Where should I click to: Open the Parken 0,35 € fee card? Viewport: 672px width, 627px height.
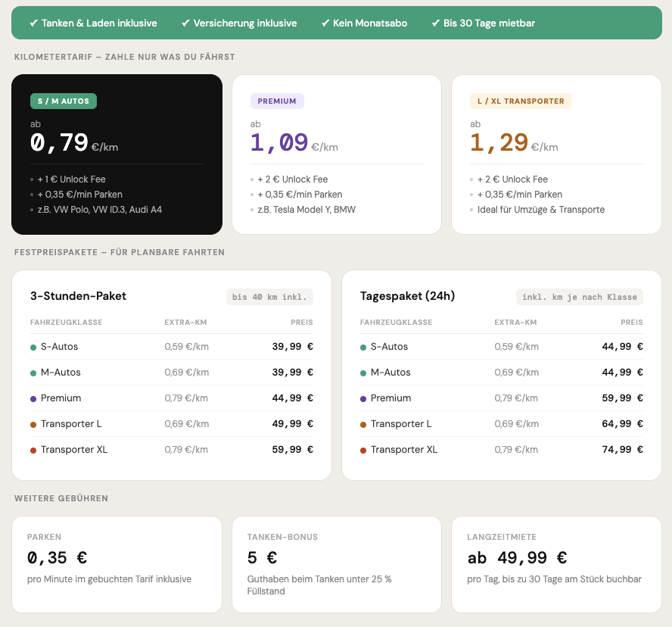click(x=117, y=564)
